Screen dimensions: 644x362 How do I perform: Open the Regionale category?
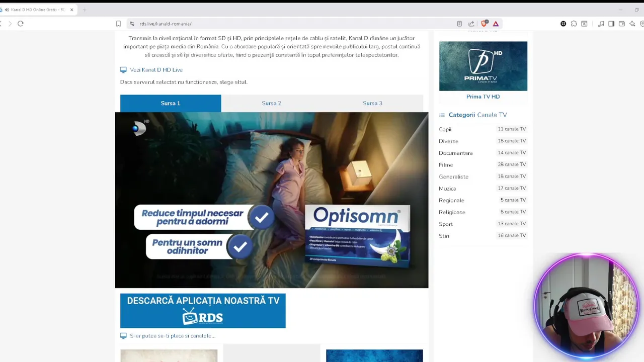tap(451, 200)
